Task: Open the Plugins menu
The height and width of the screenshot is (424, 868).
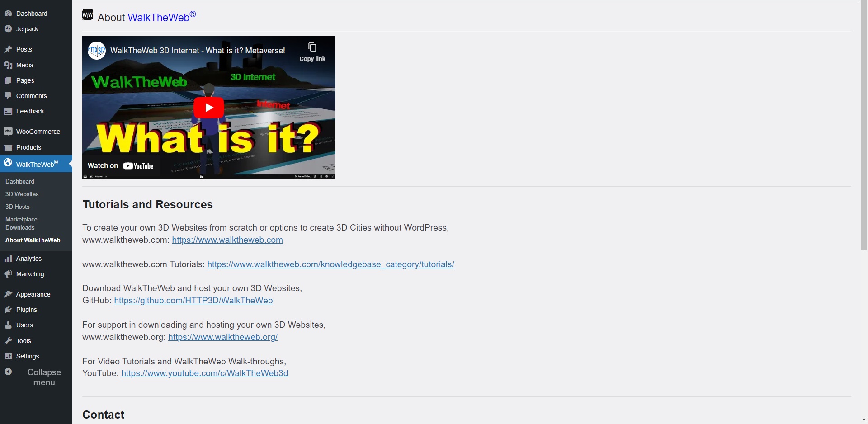Action: pyautogui.click(x=27, y=310)
